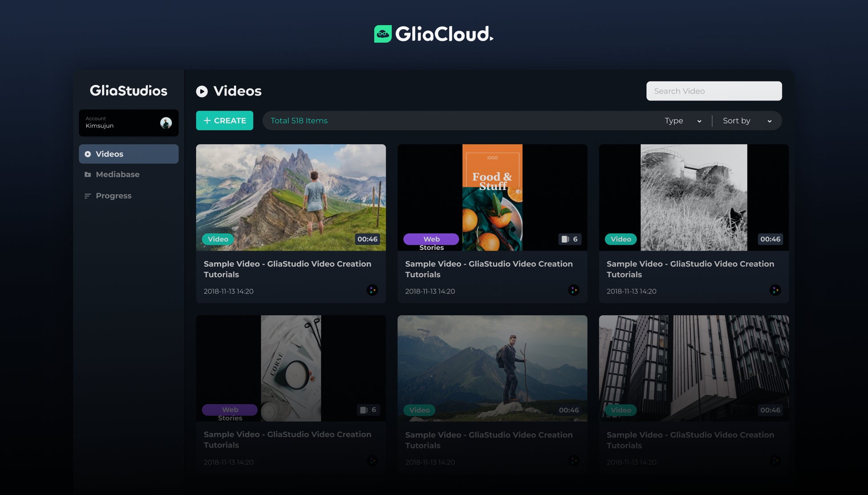Go to Mediabase section
The height and width of the screenshot is (495, 868).
(x=118, y=174)
